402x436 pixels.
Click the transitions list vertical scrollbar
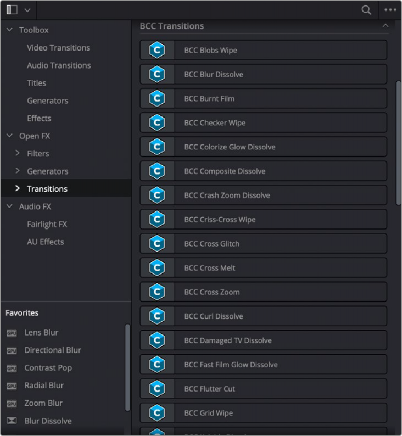point(398,143)
